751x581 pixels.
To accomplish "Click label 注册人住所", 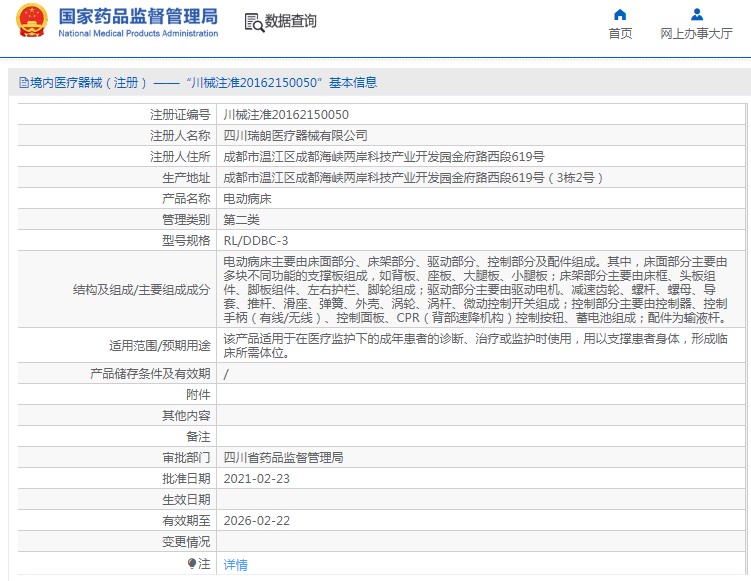I will [180, 157].
